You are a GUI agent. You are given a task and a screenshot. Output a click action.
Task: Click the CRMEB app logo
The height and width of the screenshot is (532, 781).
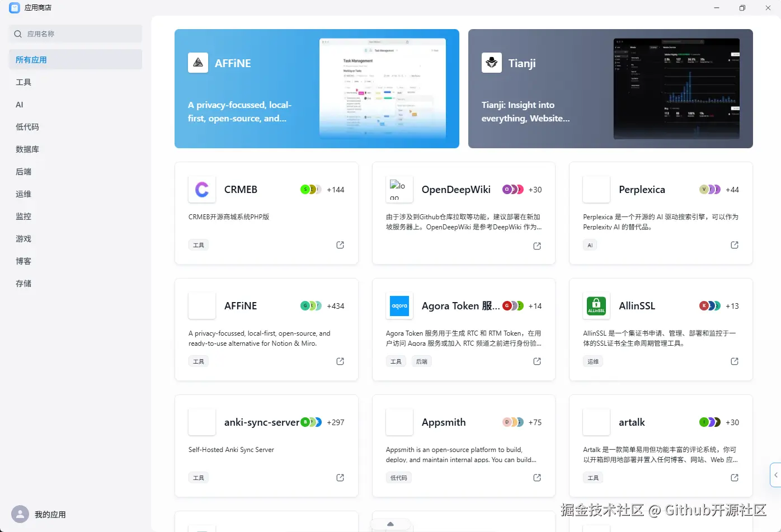(x=202, y=190)
